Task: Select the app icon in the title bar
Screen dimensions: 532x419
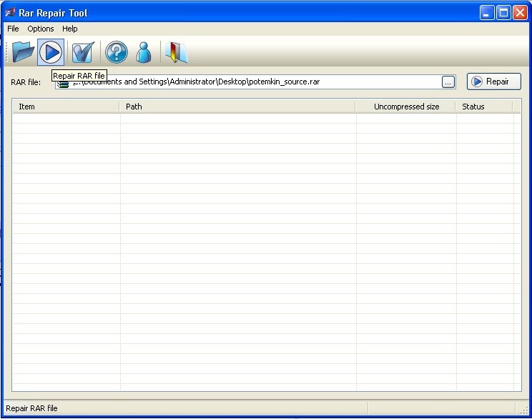Action: (10, 13)
